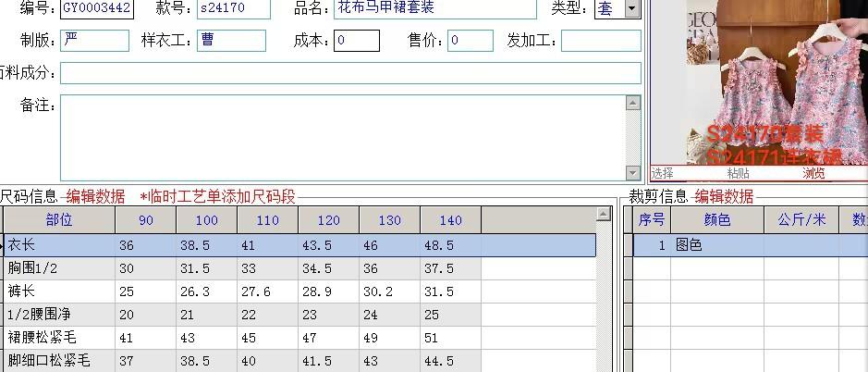
Task: Click the 备注 scrollbar up arrow
Action: [632, 102]
